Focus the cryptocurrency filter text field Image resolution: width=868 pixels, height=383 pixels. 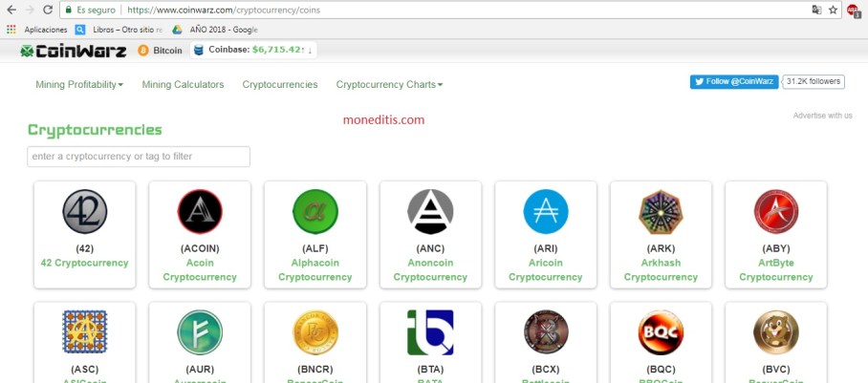coord(139,157)
